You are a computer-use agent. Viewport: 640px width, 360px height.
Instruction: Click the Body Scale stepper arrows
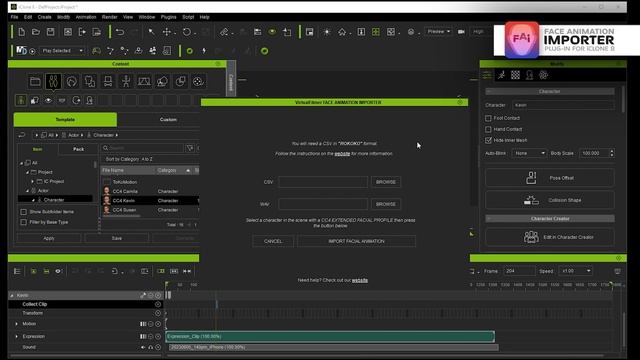click(x=611, y=153)
